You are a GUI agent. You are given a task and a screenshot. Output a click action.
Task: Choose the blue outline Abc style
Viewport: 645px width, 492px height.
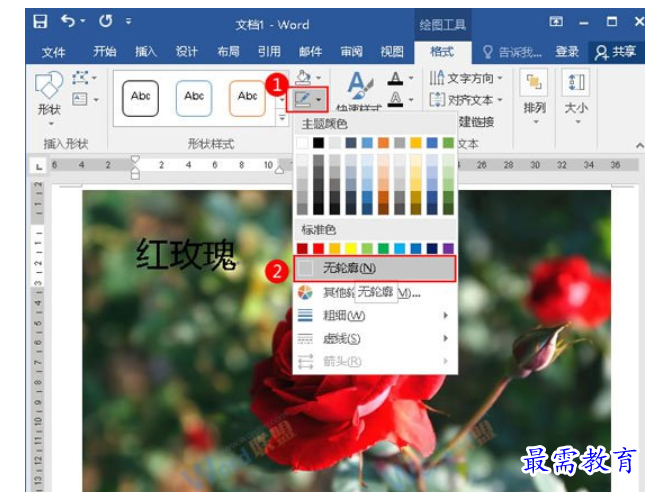click(x=194, y=98)
